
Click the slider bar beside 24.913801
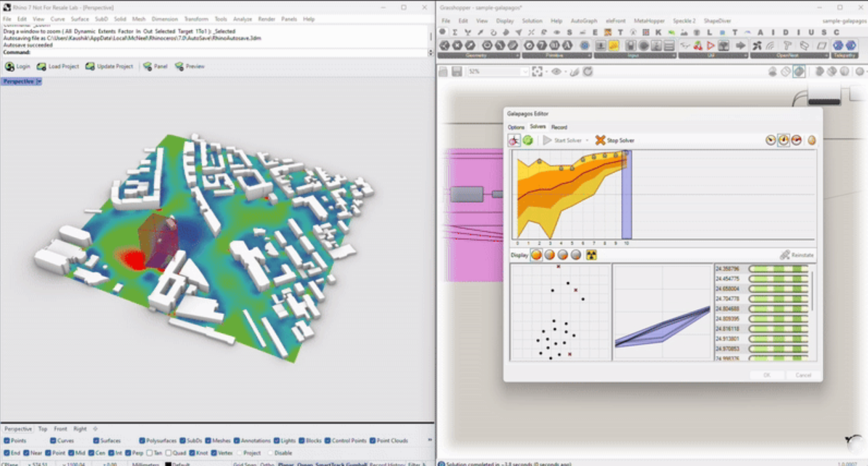tap(779, 339)
